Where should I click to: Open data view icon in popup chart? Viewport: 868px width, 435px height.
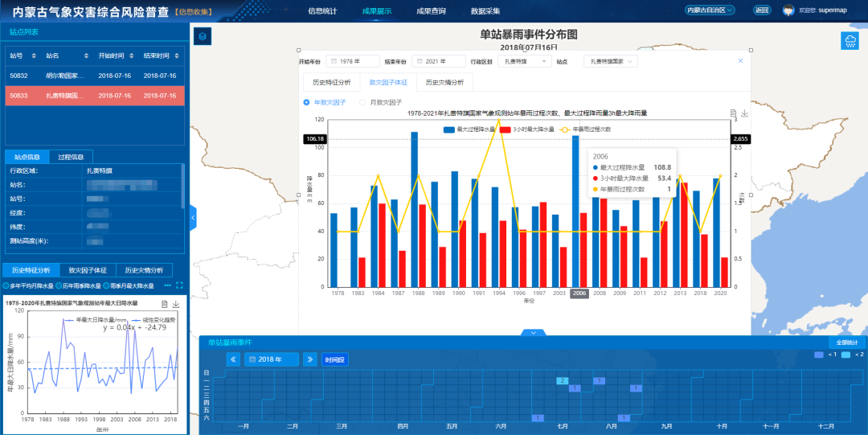(733, 113)
